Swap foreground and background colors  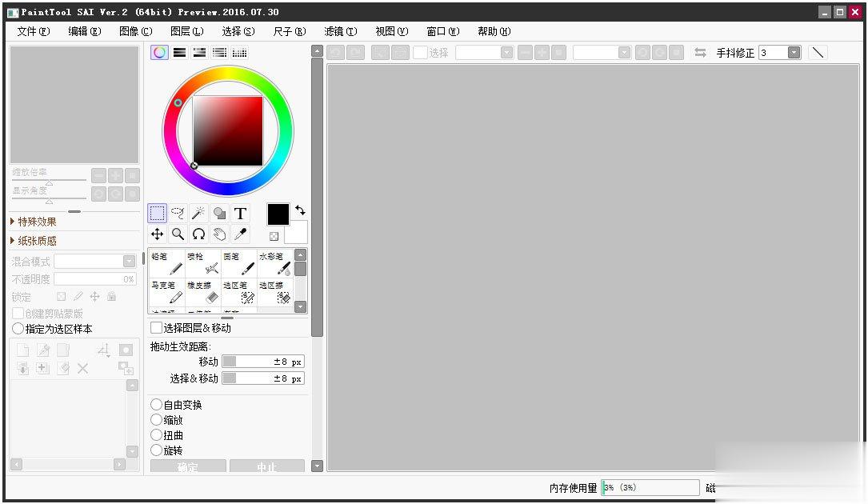tap(301, 210)
